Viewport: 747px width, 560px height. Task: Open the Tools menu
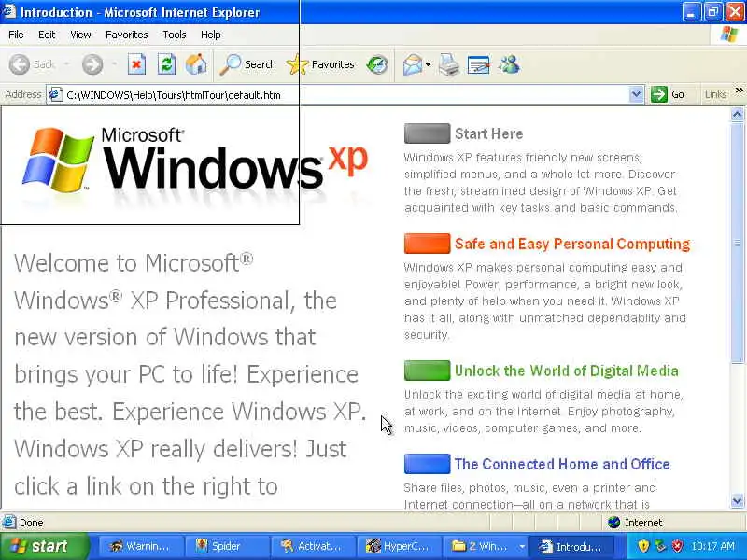tap(175, 35)
